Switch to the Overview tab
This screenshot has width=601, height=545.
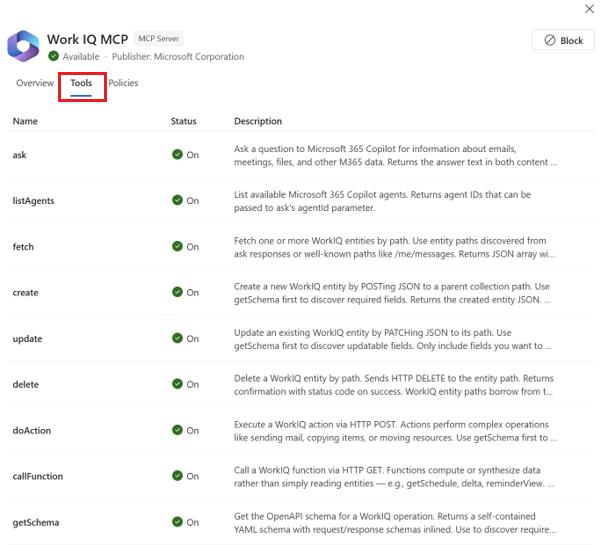pos(35,83)
